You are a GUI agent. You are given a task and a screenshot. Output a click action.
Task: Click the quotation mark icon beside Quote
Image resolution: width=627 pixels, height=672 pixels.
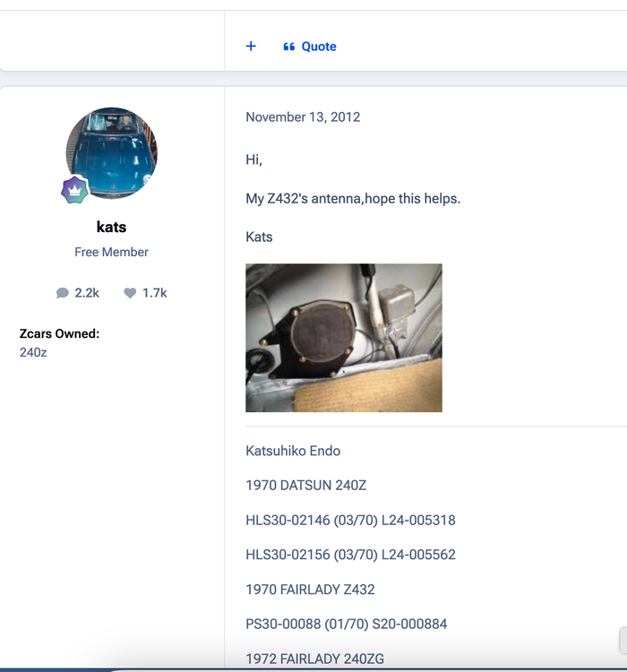point(289,47)
